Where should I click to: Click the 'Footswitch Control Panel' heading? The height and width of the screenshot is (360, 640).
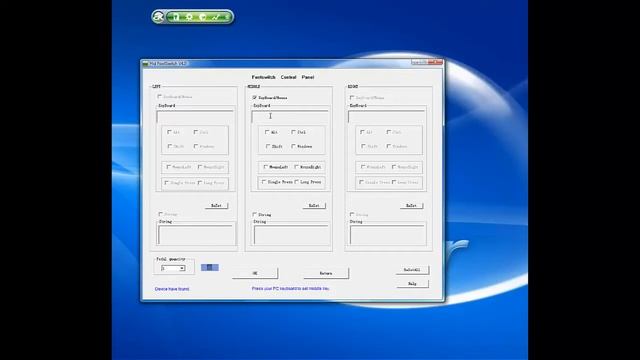coord(282,77)
